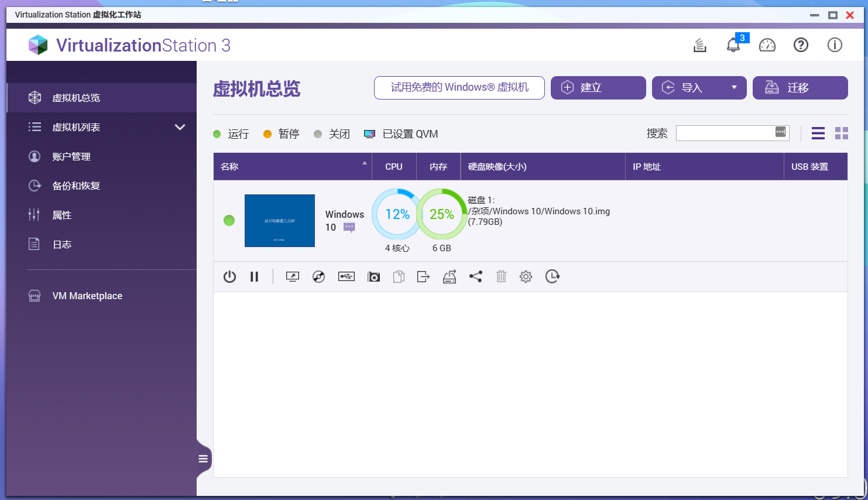Maximize the Virtualization Station window

(x=832, y=15)
